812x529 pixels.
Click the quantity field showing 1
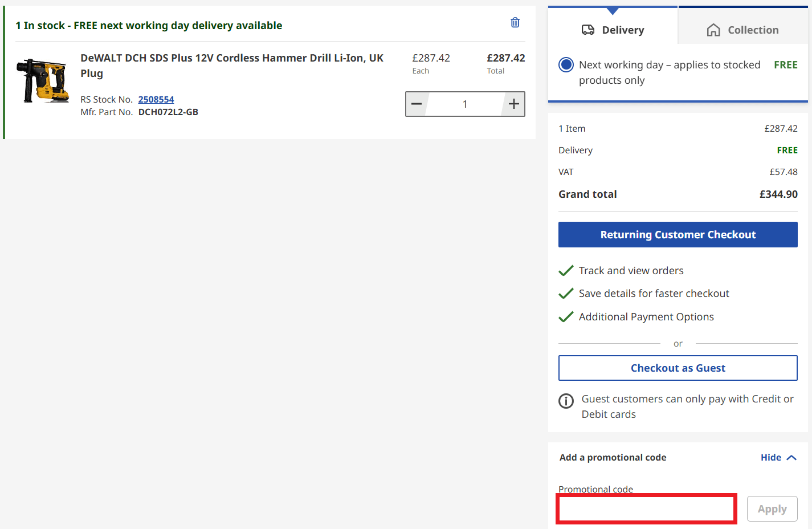click(465, 104)
